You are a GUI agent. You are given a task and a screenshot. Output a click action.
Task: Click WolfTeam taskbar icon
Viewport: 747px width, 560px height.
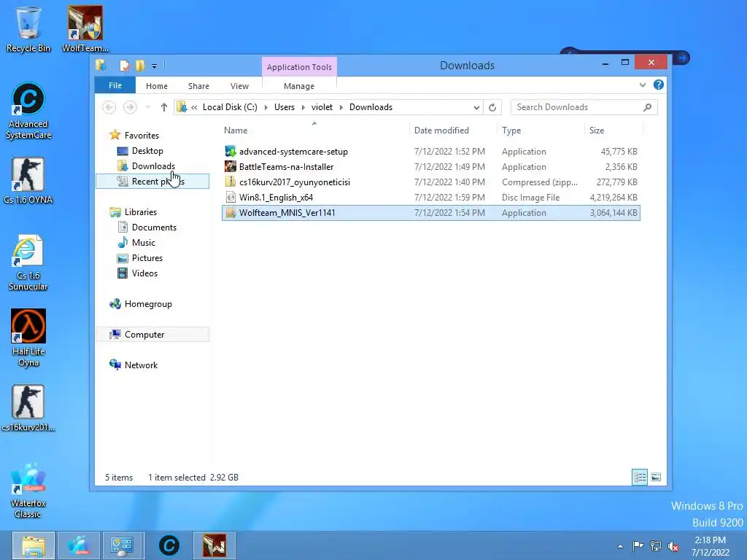point(214,545)
